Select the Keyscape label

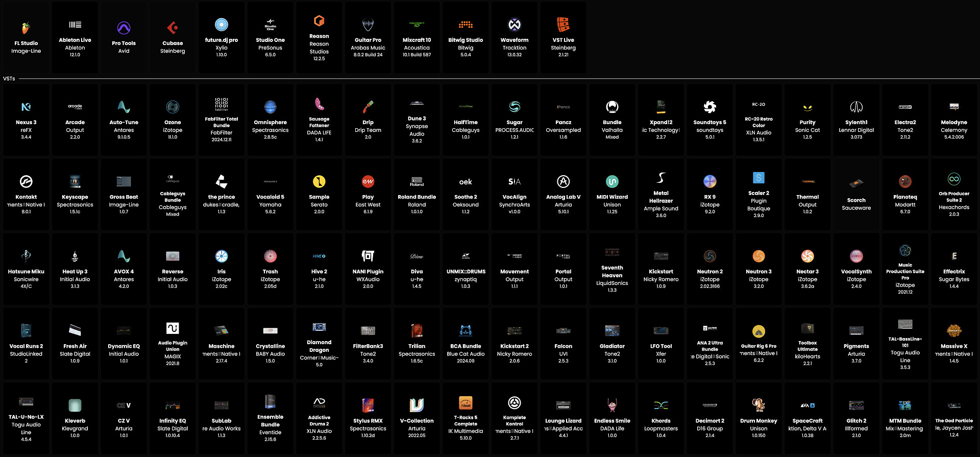[x=75, y=197]
